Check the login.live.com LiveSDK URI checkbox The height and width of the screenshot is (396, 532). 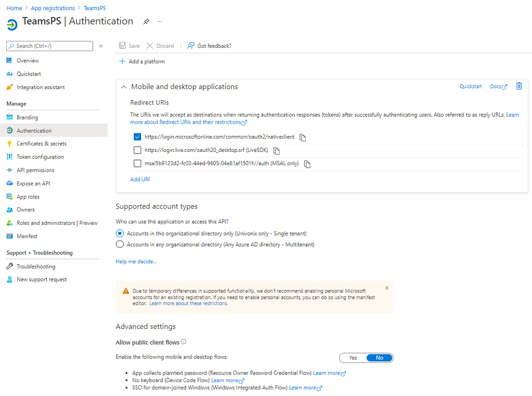pos(137,150)
